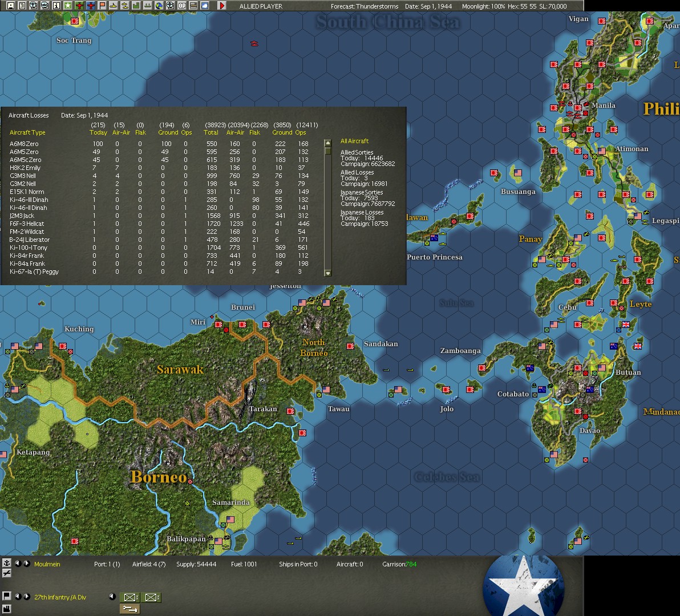Viewport: 680px width, 616px height.
Task: Open the document list report icon
Action: (22, 6)
